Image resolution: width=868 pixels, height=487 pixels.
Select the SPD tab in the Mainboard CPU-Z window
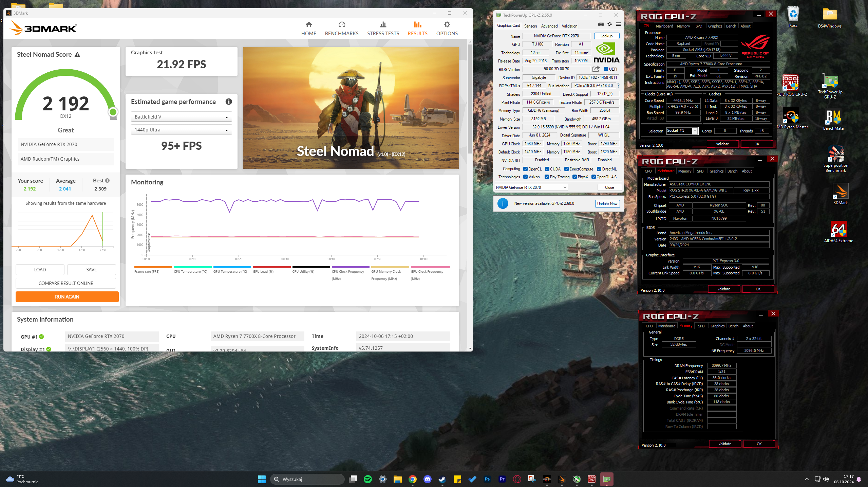[700, 171]
